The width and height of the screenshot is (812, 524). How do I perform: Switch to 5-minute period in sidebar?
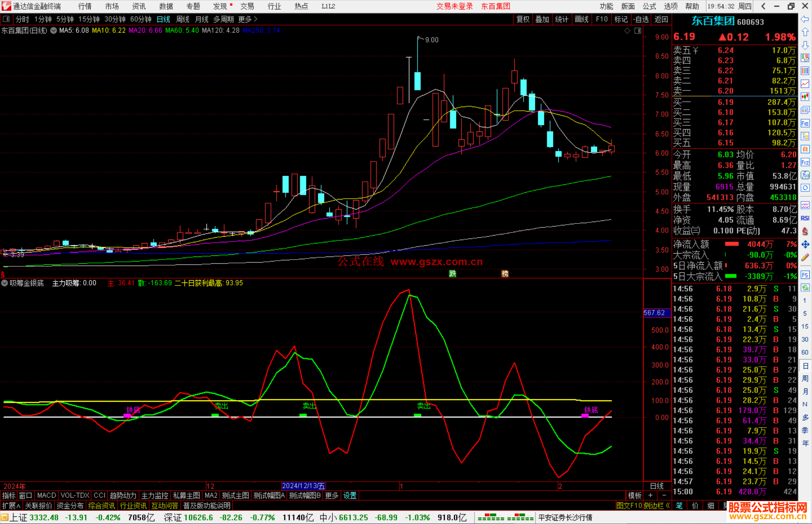click(805, 314)
